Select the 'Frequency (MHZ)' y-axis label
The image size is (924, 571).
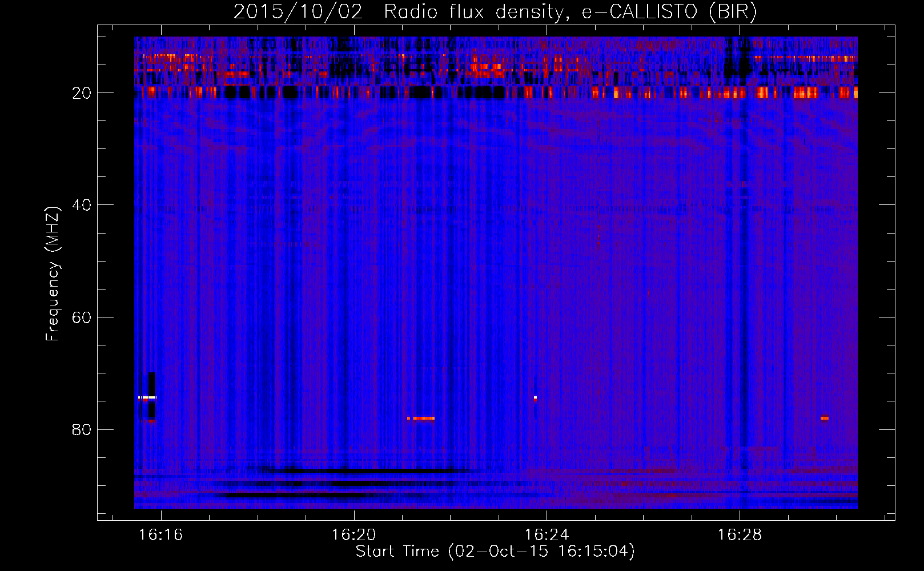pyautogui.click(x=53, y=274)
